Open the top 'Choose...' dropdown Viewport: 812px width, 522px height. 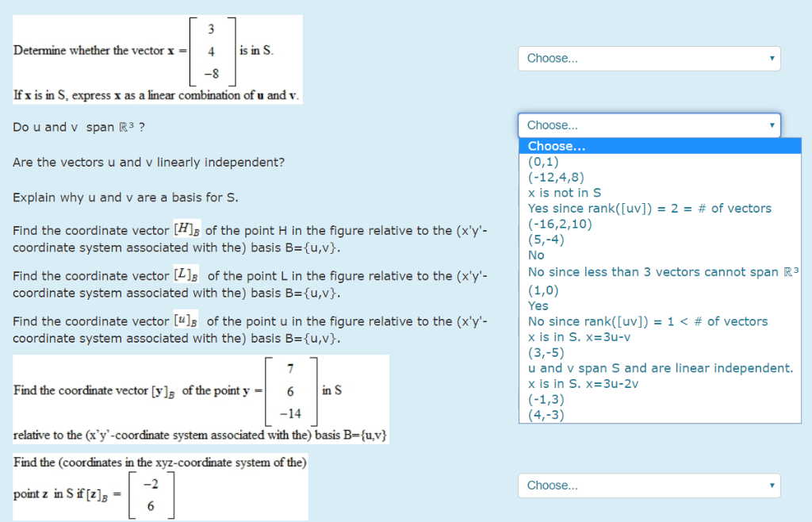(x=648, y=58)
